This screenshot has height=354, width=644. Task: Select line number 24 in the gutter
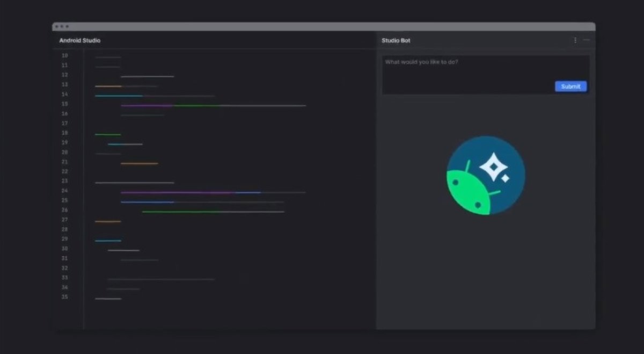coord(64,191)
